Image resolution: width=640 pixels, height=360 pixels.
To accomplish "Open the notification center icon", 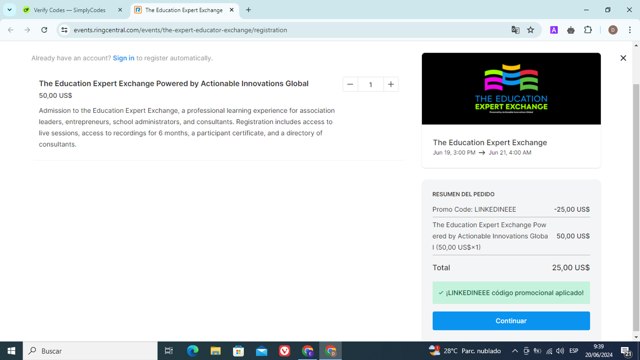I will 626,351.
